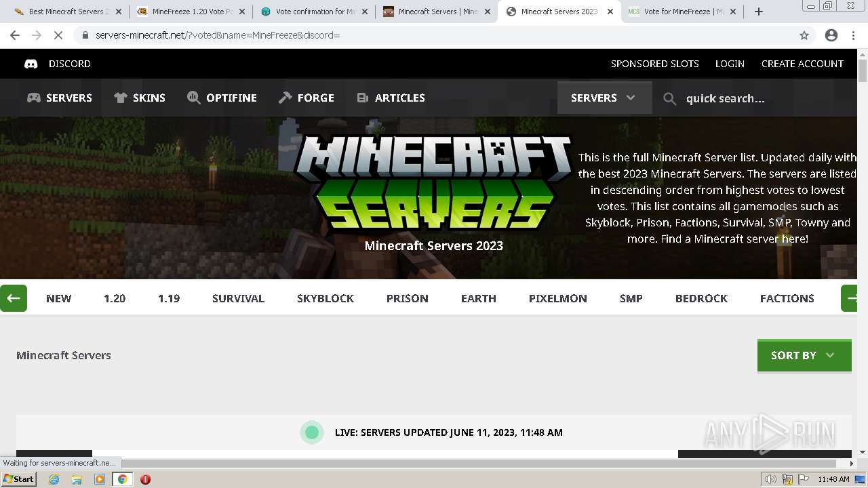Screen dimensions: 868x488
Task: Click the address bar URL
Action: click(x=218, y=35)
